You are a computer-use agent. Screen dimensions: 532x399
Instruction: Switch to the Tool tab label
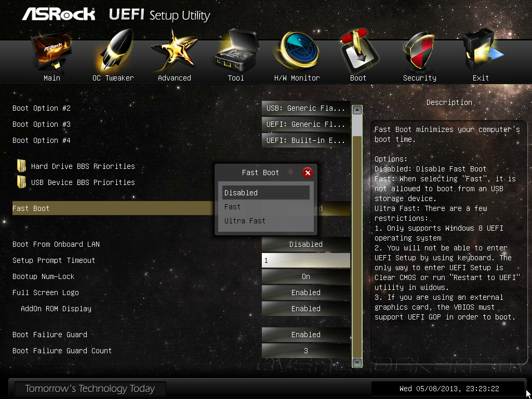[236, 78]
